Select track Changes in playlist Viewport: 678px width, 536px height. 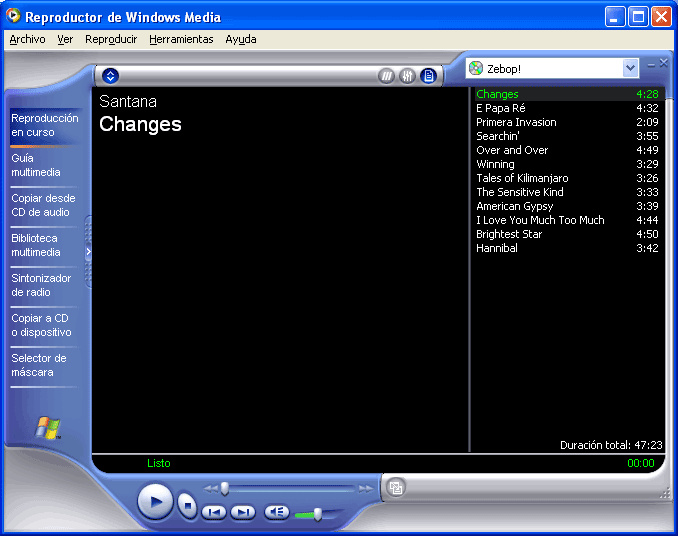567,94
